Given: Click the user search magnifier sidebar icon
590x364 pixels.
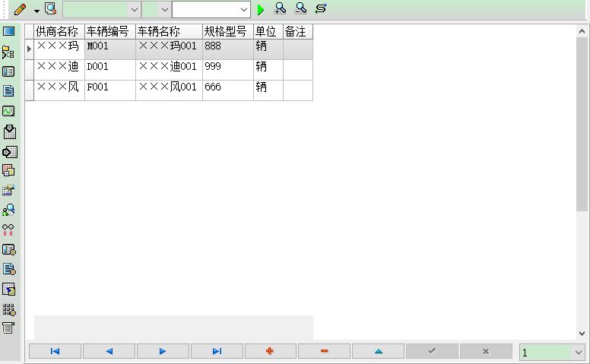Looking at the screenshot, I should (x=8, y=210).
